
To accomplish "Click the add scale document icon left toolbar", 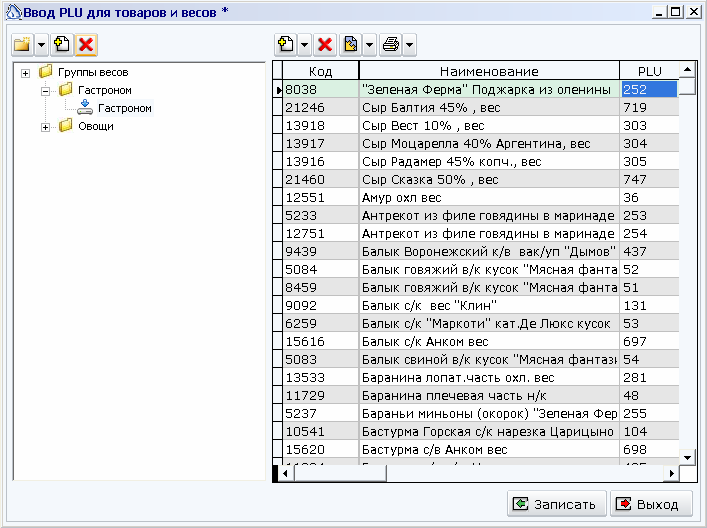I will (x=62, y=45).
